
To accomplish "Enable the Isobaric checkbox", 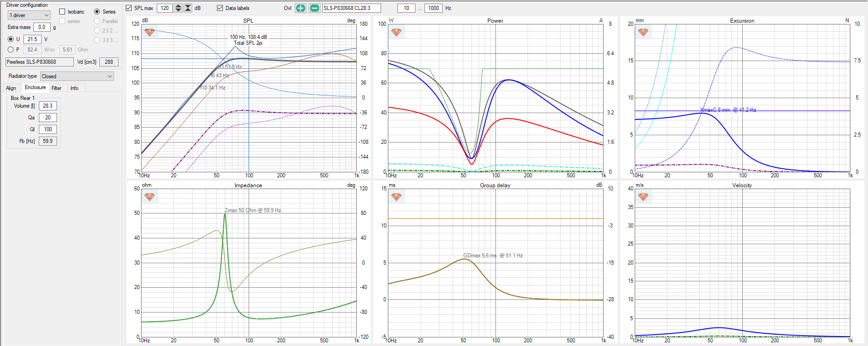I will 62,12.
